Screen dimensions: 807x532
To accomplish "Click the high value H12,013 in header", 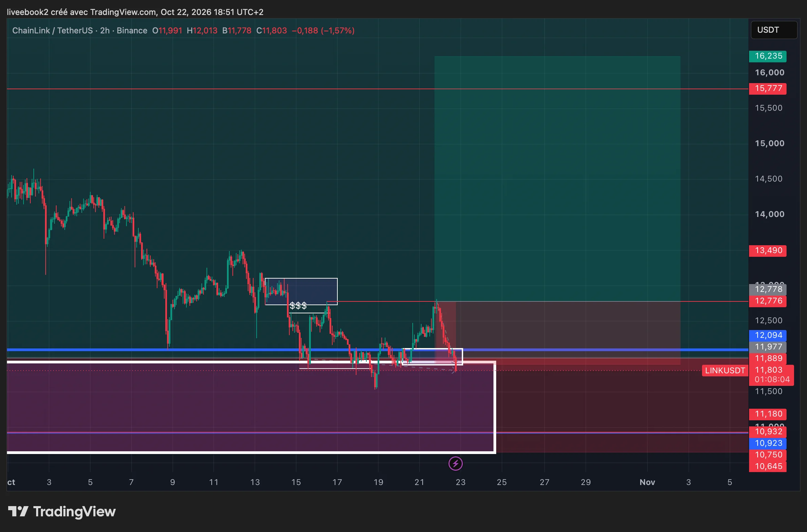I will click(x=202, y=31).
